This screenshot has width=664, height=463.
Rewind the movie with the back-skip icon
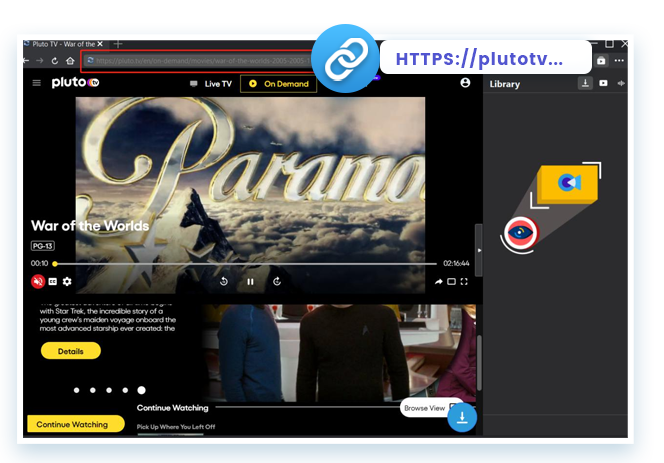coord(224,281)
